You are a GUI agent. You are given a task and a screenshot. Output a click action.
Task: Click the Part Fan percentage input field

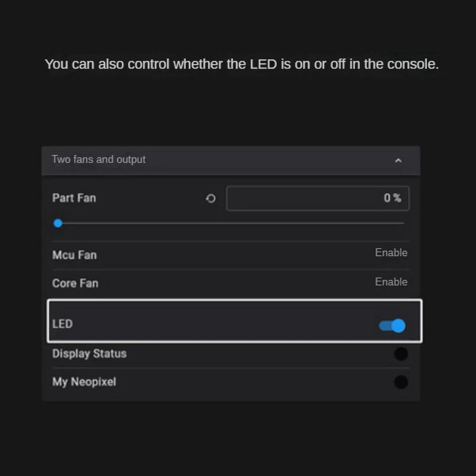[x=309, y=198]
